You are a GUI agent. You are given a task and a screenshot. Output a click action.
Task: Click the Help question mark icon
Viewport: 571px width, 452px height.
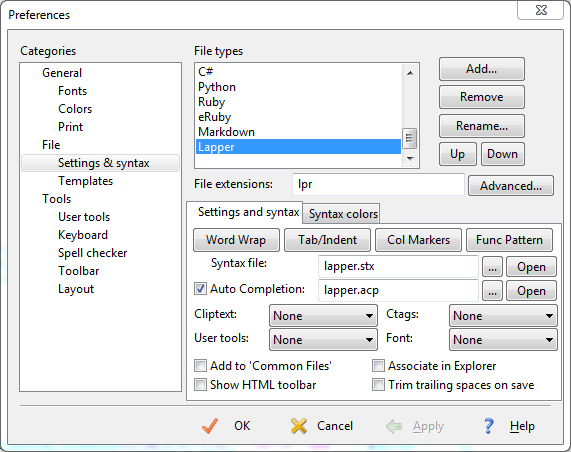tap(489, 426)
